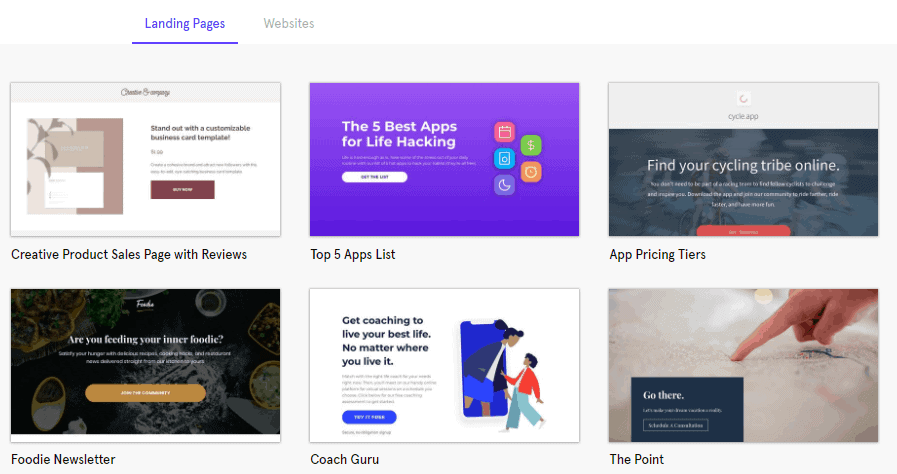The image size is (897, 474).
Task: Click the orange clock app icon
Action: pyautogui.click(x=531, y=172)
